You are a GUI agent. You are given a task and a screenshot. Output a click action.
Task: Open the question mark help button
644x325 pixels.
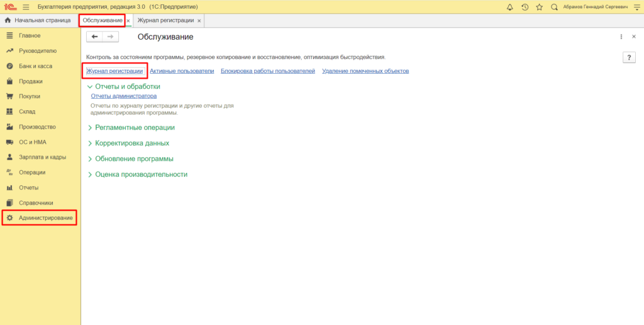[x=628, y=57]
